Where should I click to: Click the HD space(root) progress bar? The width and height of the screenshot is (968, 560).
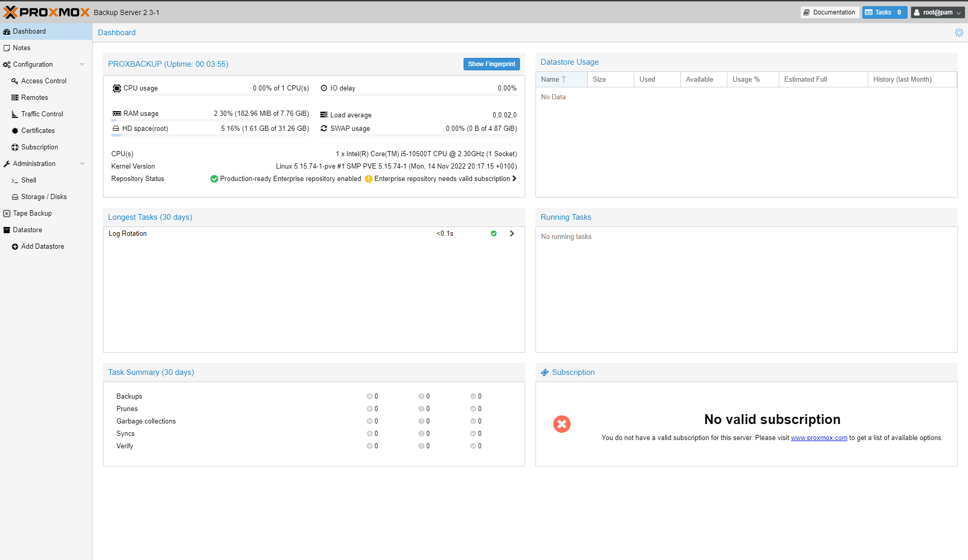[x=210, y=135]
